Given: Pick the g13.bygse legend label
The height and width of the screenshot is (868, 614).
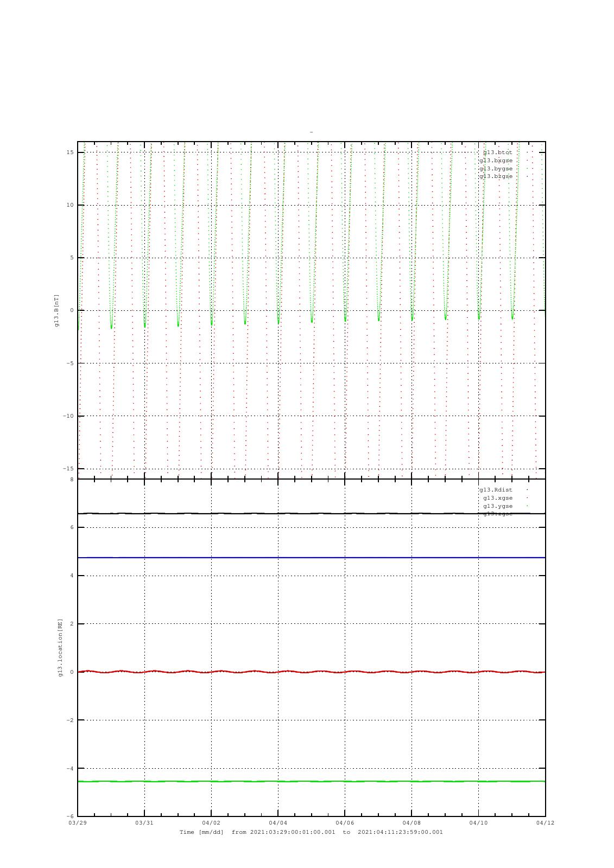Looking at the screenshot, I should tap(496, 169).
